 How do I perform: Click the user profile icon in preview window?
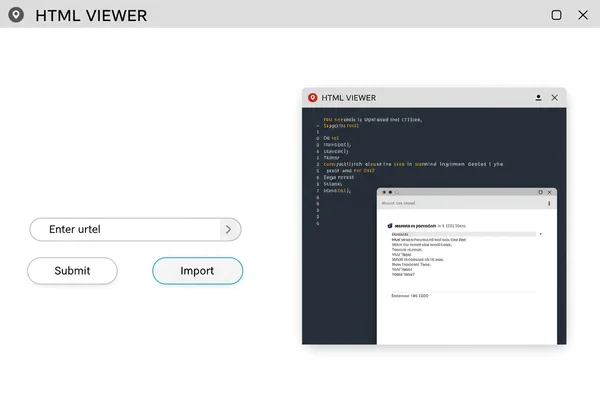[x=538, y=98]
